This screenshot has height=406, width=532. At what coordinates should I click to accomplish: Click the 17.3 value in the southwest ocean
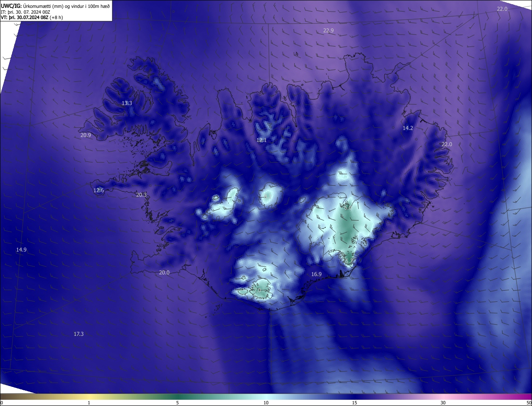(79, 334)
